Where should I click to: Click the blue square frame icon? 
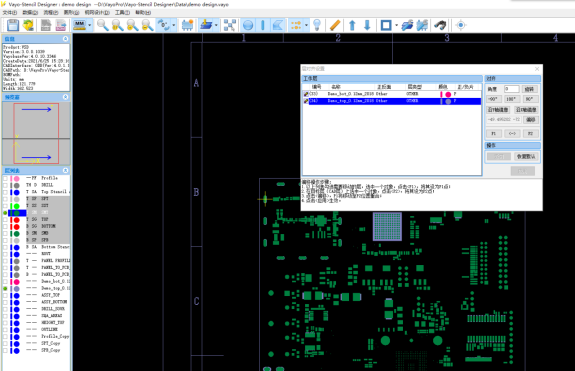pyautogui.click(x=386, y=25)
